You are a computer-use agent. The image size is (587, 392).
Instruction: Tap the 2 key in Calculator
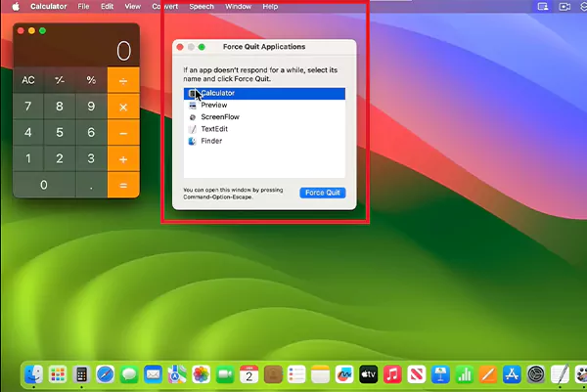point(60,159)
